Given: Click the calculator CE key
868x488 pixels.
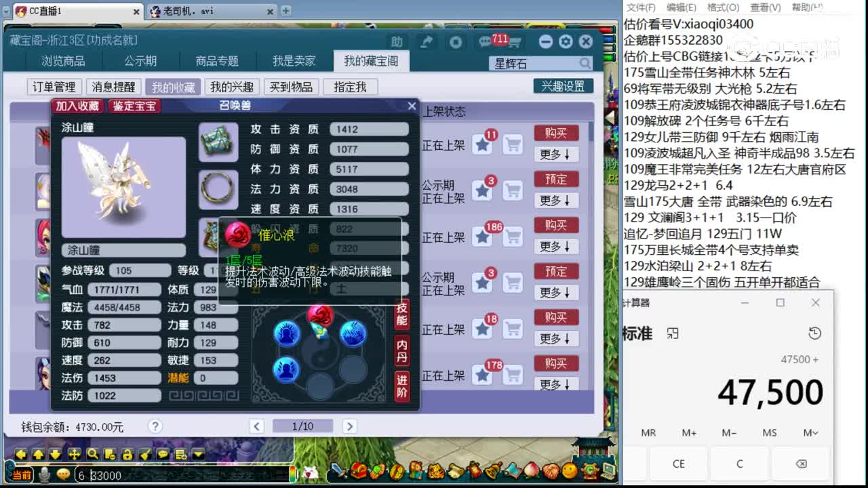Looking at the screenshot, I should tap(679, 464).
